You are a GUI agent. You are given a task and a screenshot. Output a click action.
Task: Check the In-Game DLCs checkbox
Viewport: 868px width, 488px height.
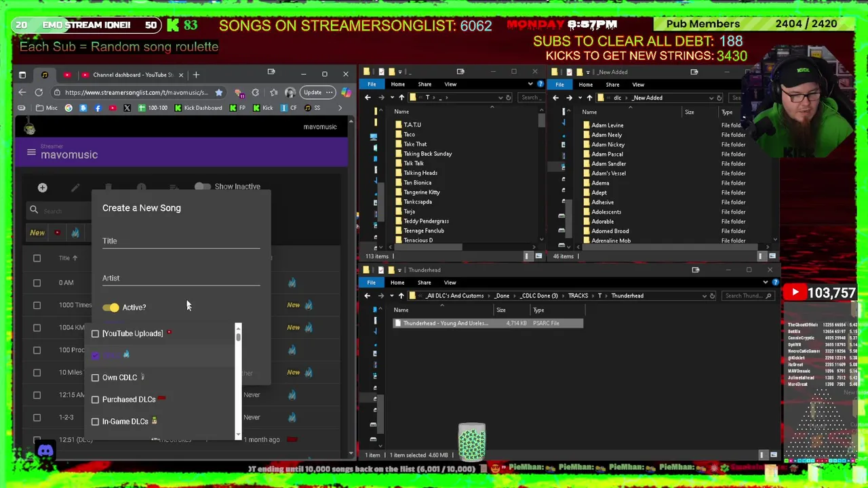coord(95,422)
